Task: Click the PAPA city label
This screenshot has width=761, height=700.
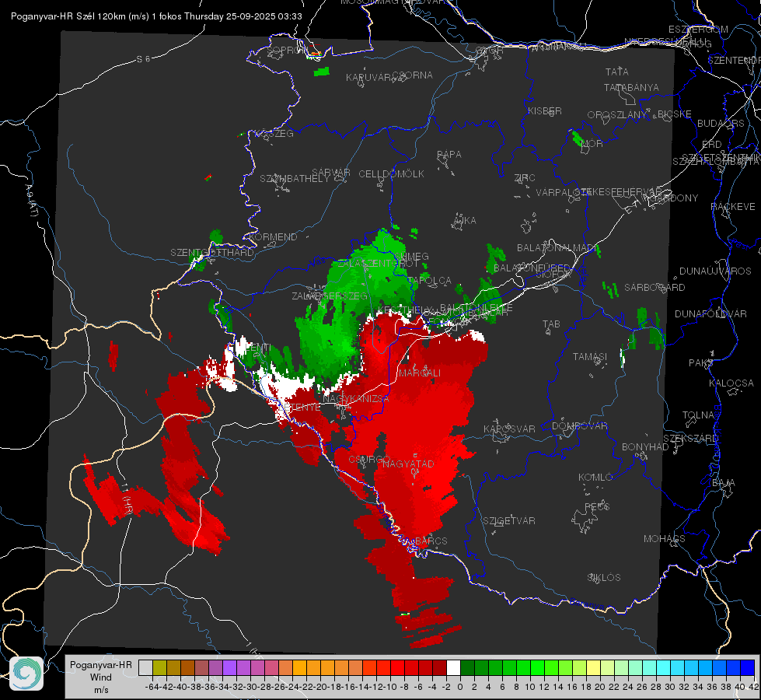Action: click(449, 155)
